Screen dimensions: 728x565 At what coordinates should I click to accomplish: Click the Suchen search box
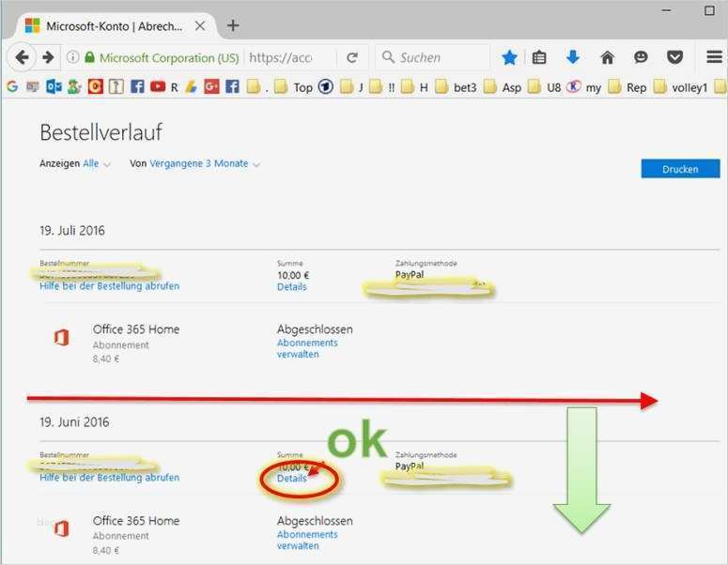click(x=432, y=58)
